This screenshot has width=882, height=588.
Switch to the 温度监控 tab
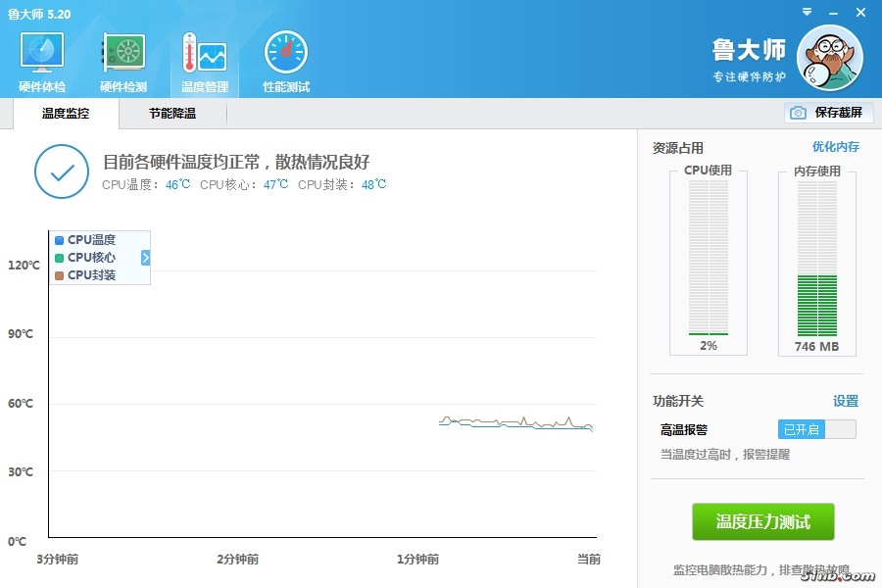66,114
